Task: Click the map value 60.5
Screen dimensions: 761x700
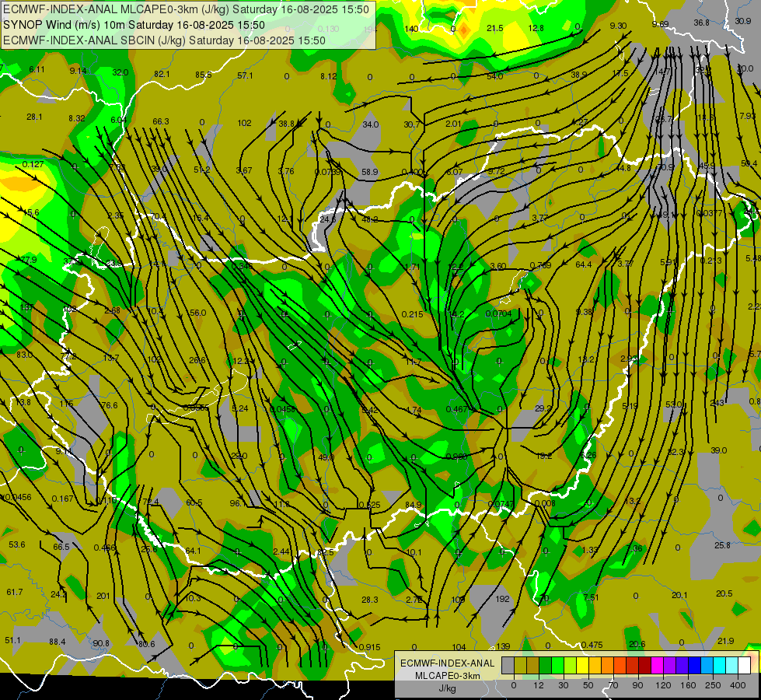Action: pyautogui.click(x=194, y=502)
